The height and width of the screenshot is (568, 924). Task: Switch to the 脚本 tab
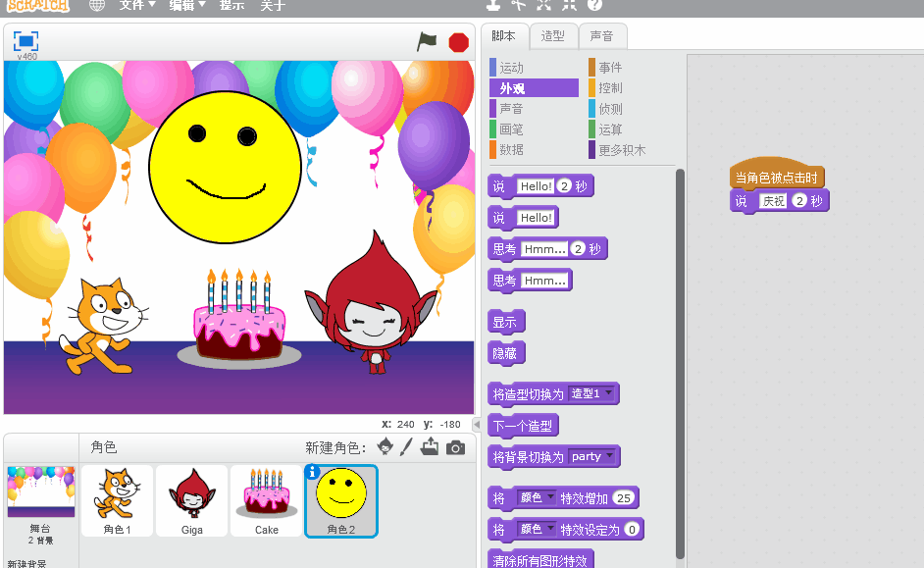tap(504, 36)
